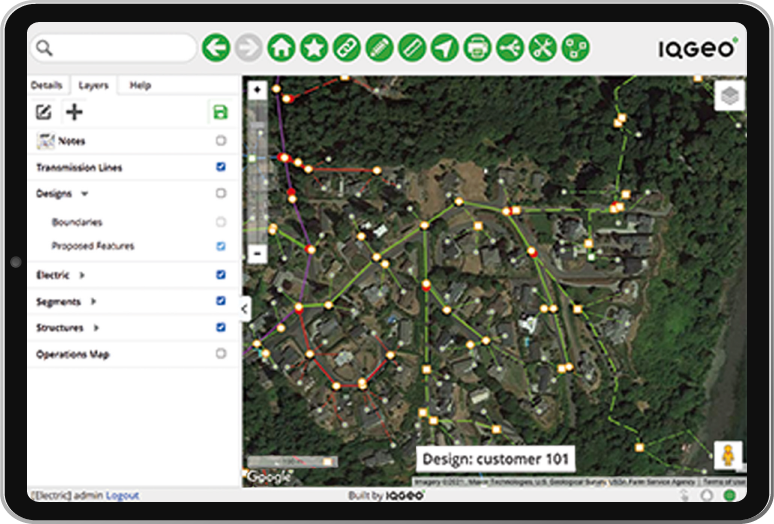
Task: Open bookmarks with the star icon
Action: pyautogui.click(x=314, y=47)
